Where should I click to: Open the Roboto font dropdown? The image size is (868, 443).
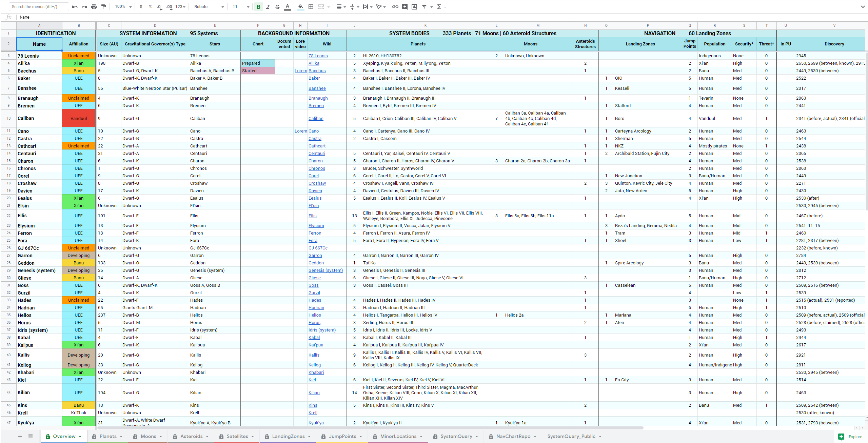[208, 6]
